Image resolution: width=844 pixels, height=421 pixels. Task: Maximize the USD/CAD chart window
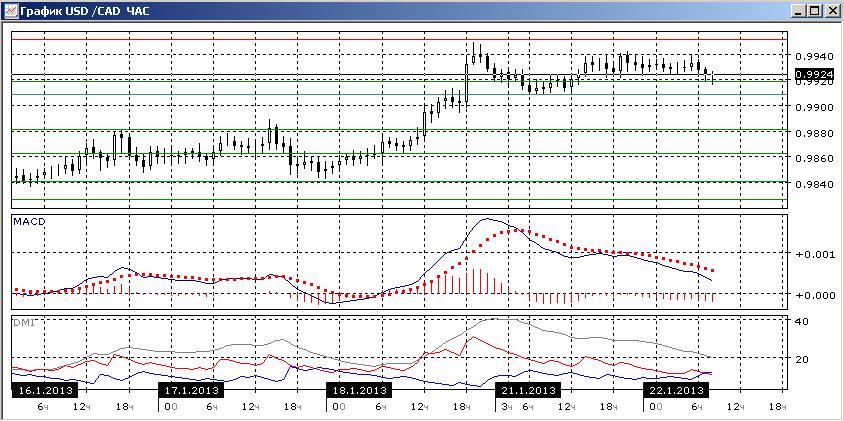pyautogui.click(x=814, y=10)
